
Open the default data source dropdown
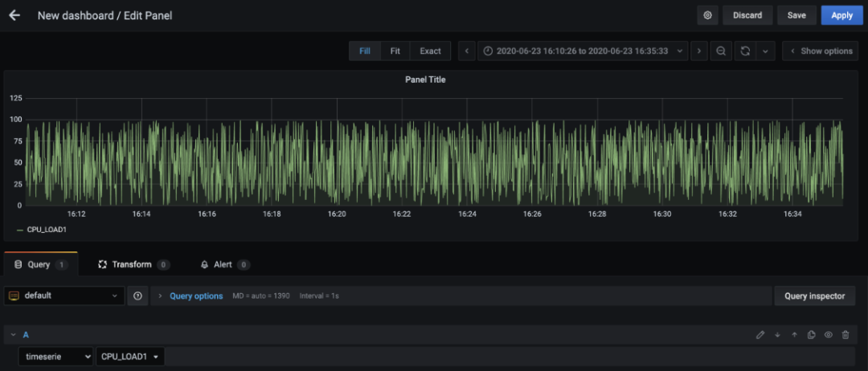(x=64, y=296)
